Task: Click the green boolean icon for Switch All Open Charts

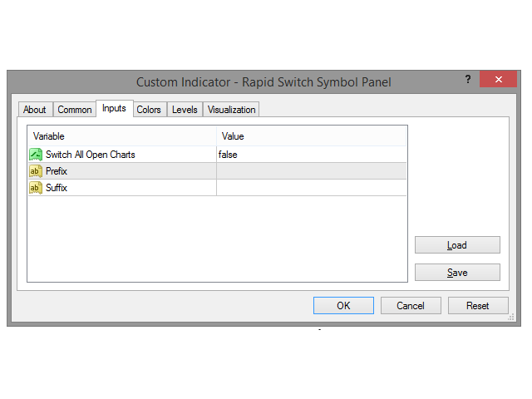Action: click(x=36, y=155)
